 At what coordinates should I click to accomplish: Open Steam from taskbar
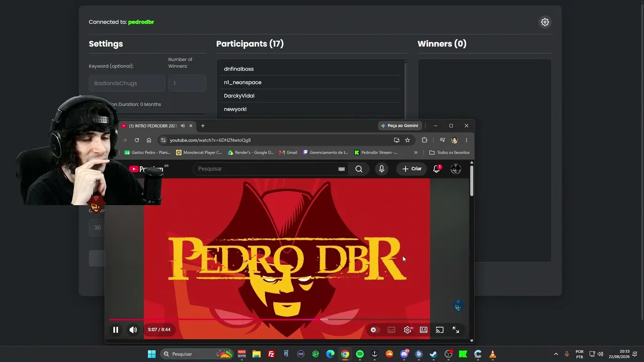[x=433, y=354]
